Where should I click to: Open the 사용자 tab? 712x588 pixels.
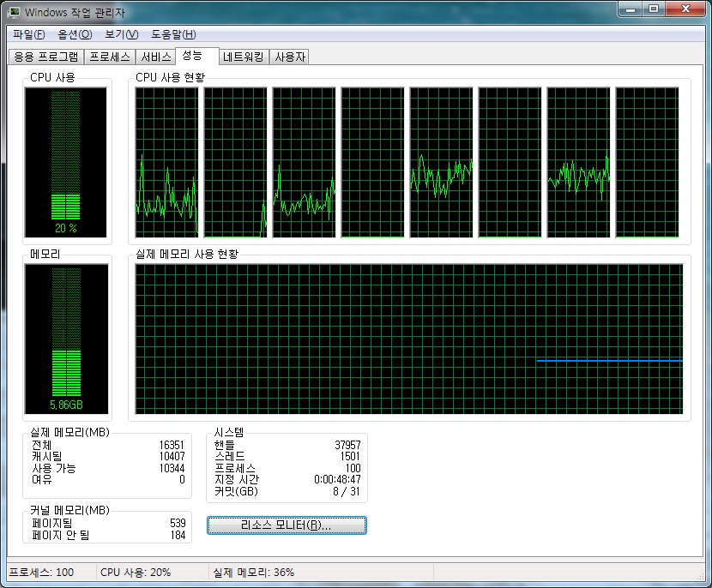289,57
